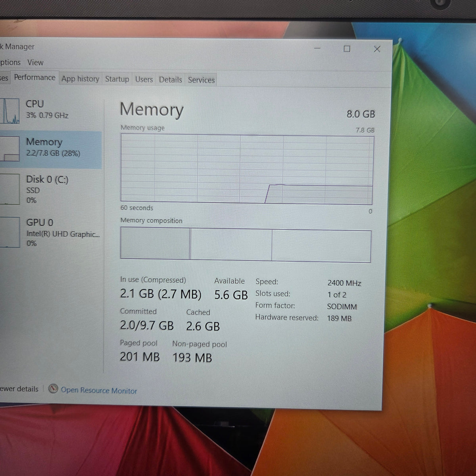The height and width of the screenshot is (476, 476).
Task: Click the Hardware reserved 189 MB value
Action: tap(339, 318)
